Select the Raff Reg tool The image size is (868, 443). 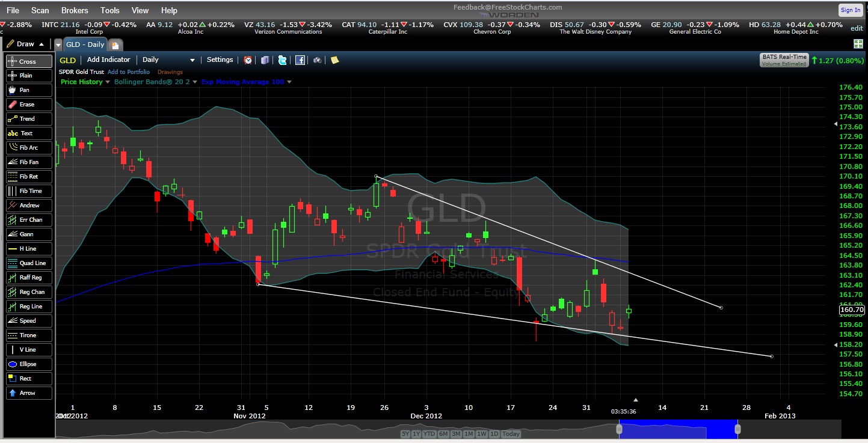tap(29, 278)
